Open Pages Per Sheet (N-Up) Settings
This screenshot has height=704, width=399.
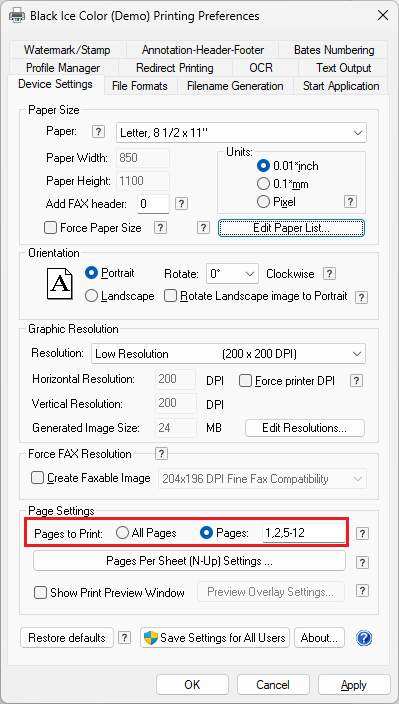coord(189,561)
